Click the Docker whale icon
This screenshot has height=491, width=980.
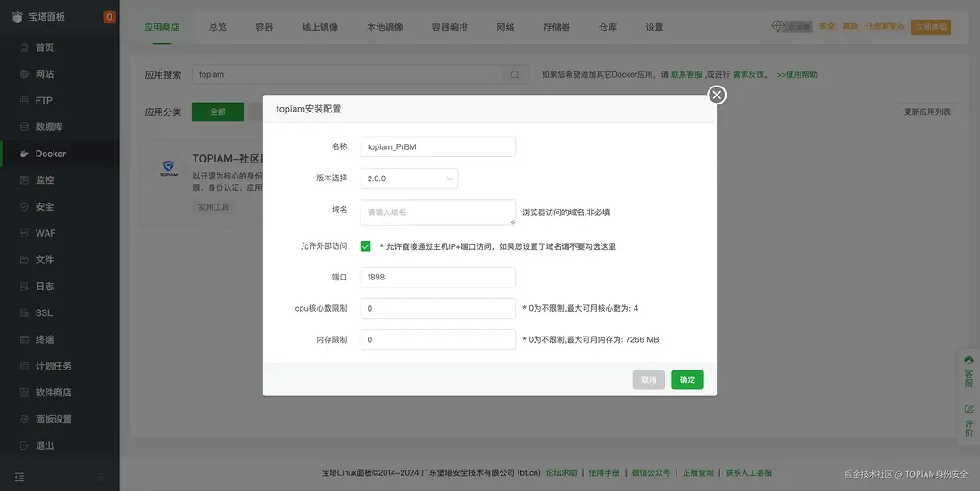24,154
